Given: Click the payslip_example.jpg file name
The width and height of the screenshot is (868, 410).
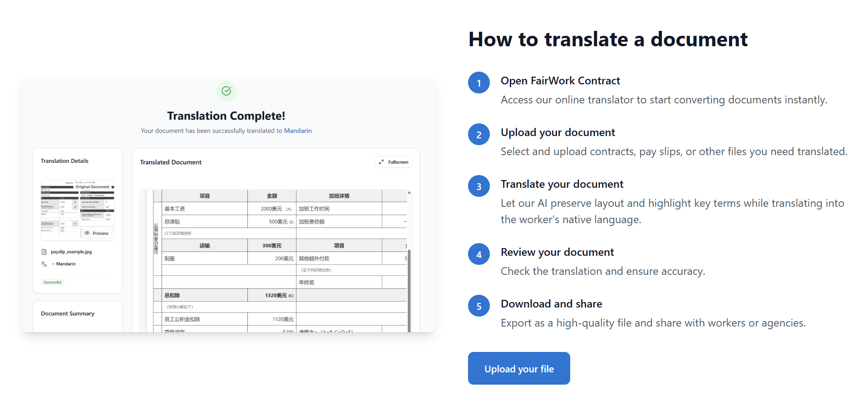Looking at the screenshot, I should coord(71,252).
